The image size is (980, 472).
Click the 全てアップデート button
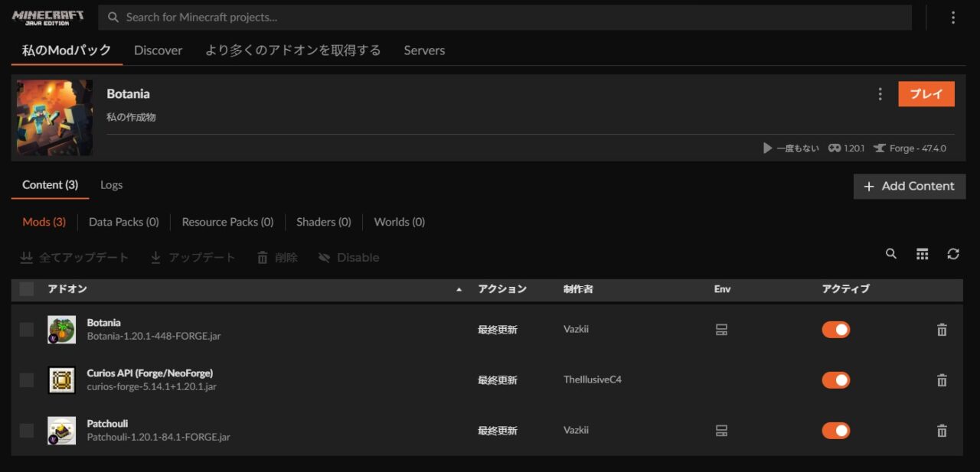point(74,258)
